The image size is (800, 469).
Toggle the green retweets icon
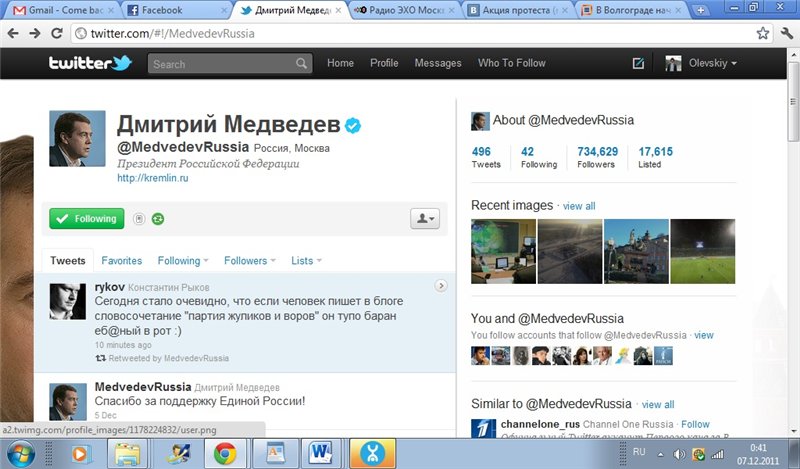[x=158, y=219]
